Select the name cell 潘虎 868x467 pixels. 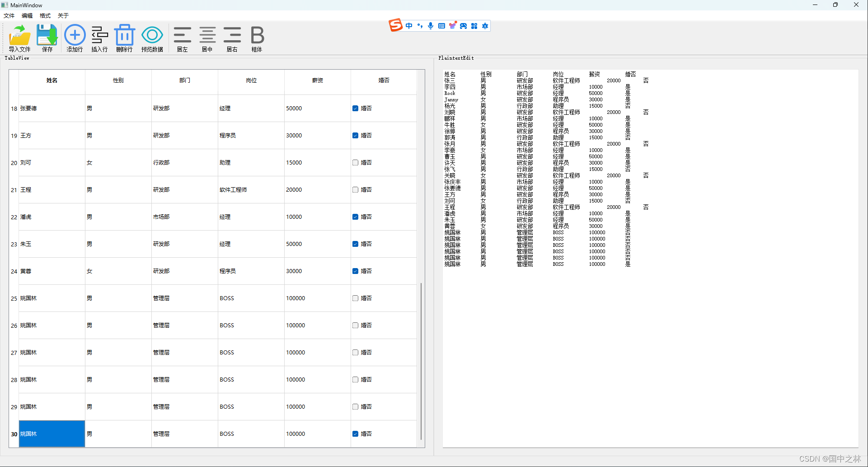tap(52, 217)
